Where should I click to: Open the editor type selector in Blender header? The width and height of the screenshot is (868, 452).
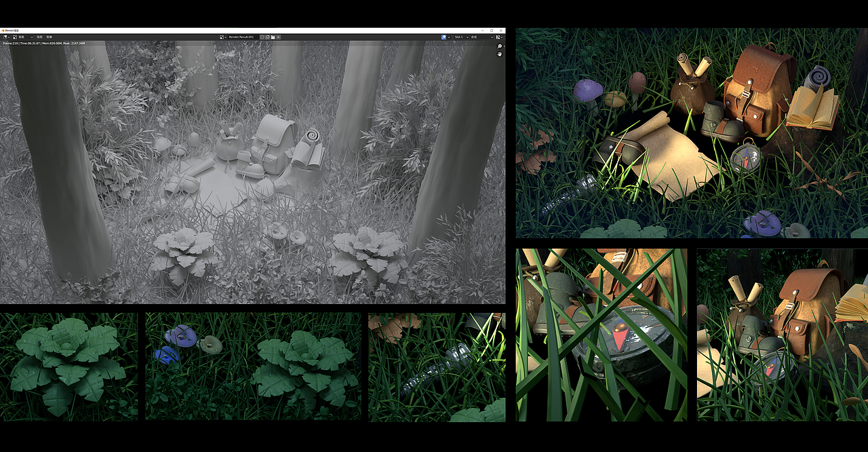click(7, 37)
